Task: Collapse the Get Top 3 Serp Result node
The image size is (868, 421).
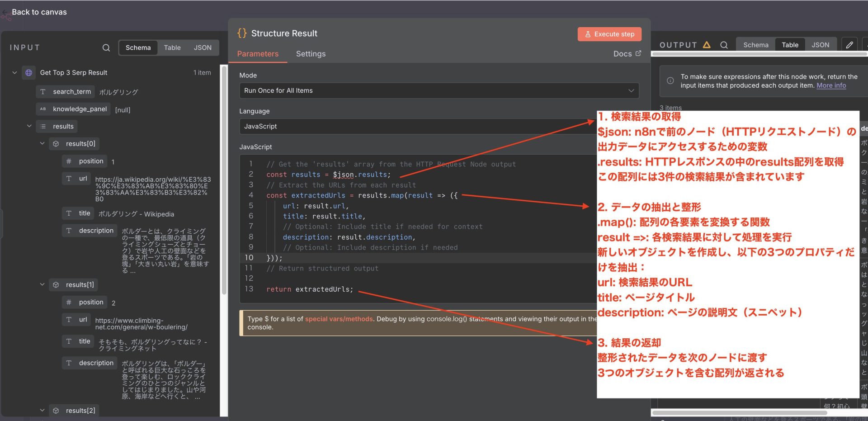Action: [14, 72]
